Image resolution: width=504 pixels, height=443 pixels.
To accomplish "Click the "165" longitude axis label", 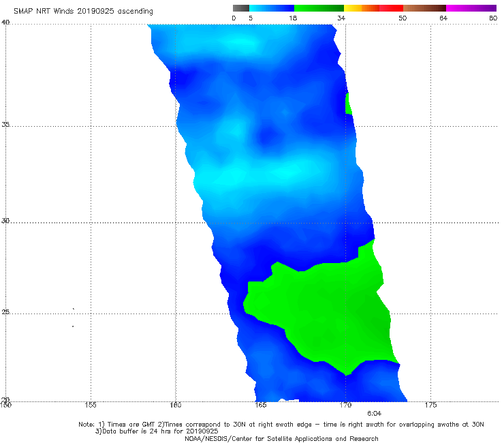I will (x=260, y=405).
